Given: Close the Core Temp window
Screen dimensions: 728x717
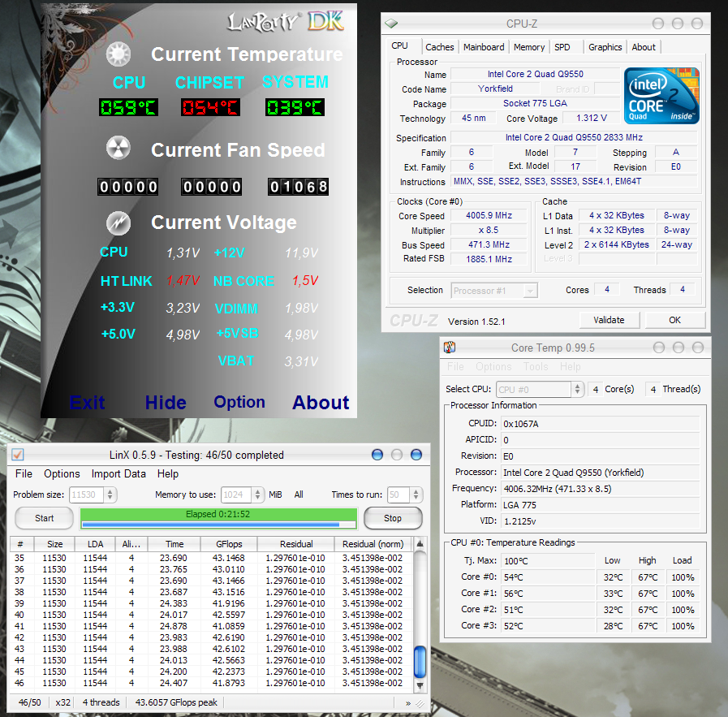Looking at the screenshot, I should [x=698, y=348].
